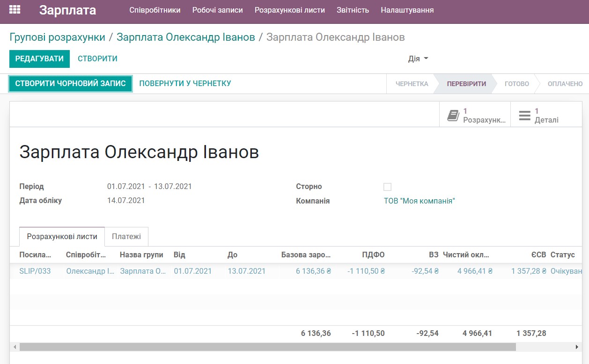This screenshot has width=589, height=364.
Task: Enable the 'Сторно' checkbox
Action: (387, 186)
